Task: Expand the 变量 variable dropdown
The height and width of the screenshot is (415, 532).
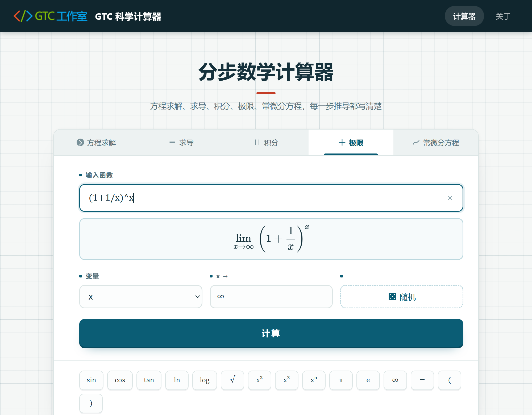Action: (141, 297)
